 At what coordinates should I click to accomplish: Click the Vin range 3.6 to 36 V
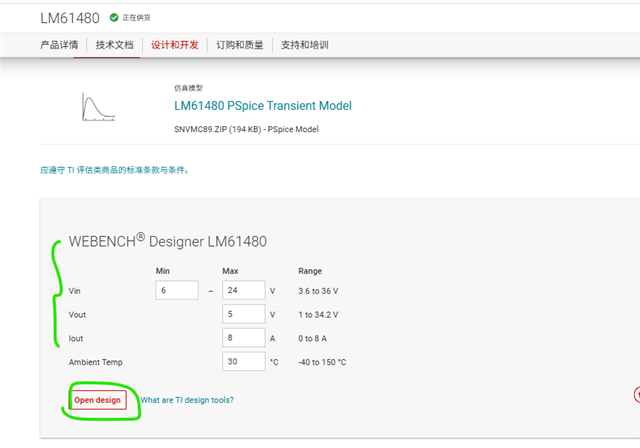(x=318, y=291)
